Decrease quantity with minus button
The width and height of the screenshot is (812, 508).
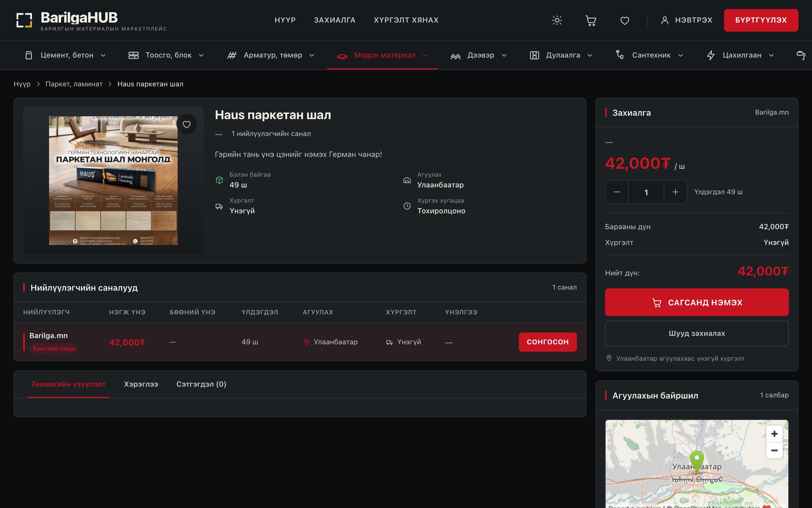click(x=617, y=192)
